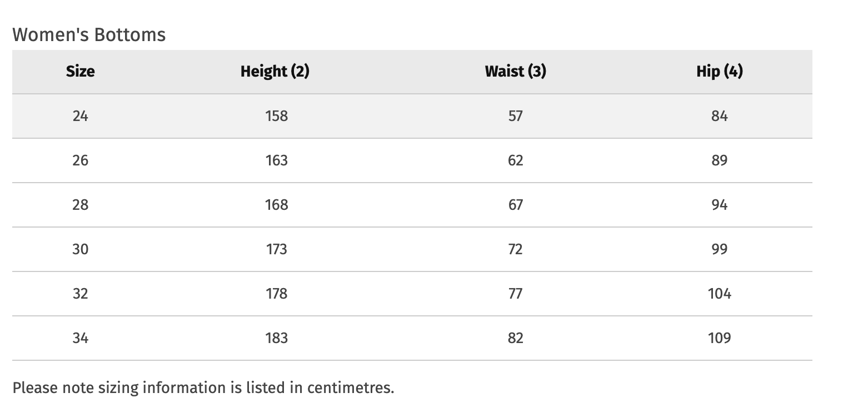The image size is (868, 413).
Task: Select the size 28 row
Action: tap(412, 205)
